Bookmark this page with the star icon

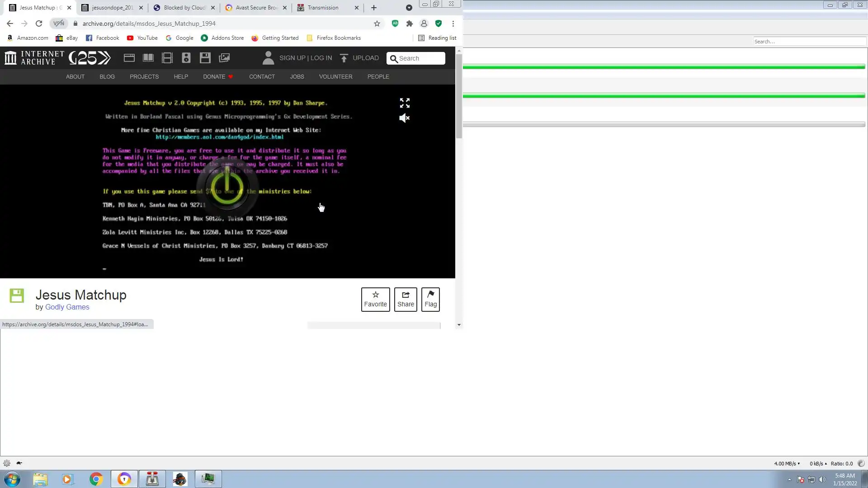[x=377, y=23]
